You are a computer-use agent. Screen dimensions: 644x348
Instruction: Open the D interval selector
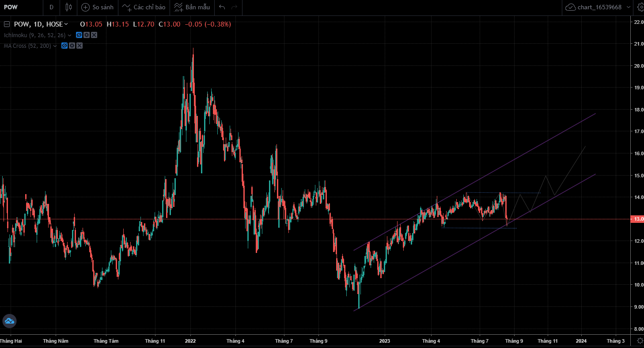tap(52, 7)
